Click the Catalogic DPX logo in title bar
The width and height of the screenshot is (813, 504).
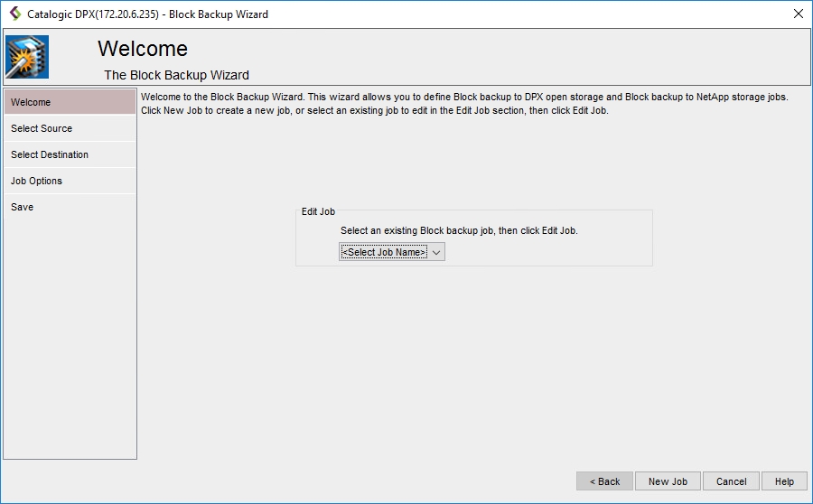pyautogui.click(x=14, y=14)
